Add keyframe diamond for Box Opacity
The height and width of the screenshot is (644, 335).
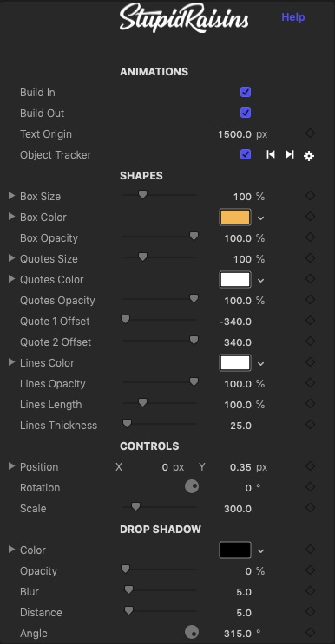point(311,237)
